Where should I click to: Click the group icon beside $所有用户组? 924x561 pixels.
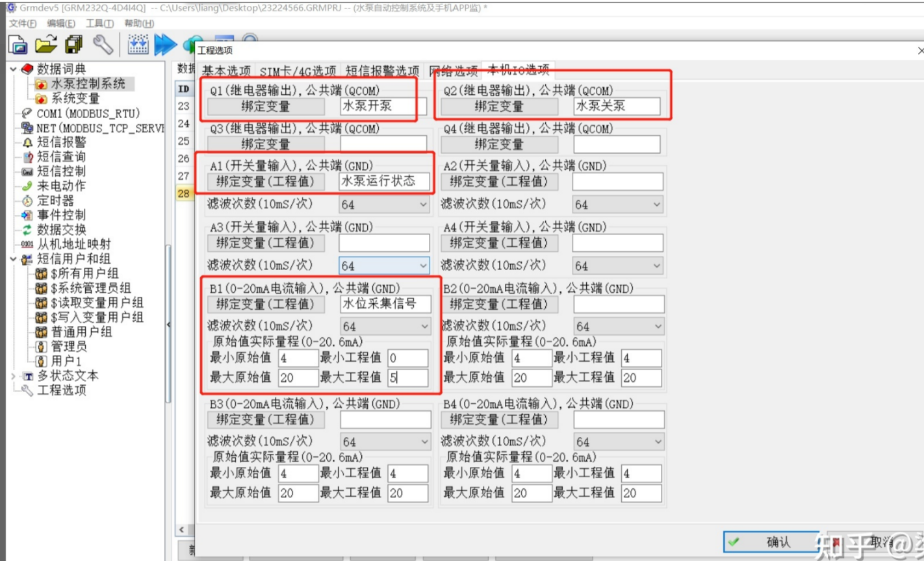(42, 273)
